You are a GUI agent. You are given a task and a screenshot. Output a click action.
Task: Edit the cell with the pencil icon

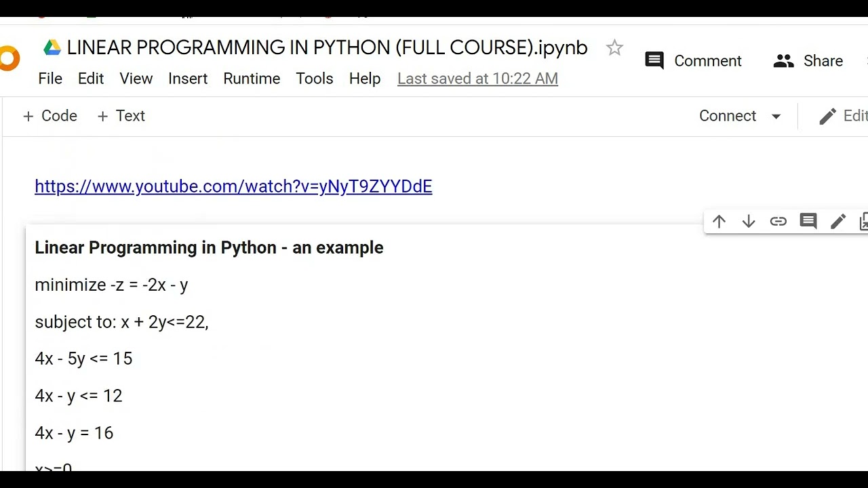(837, 222)
